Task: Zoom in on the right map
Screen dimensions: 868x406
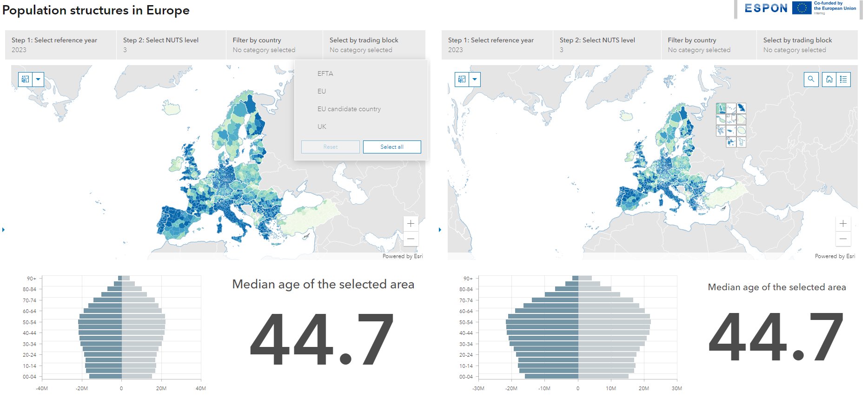Action: [x=843, y=224]
